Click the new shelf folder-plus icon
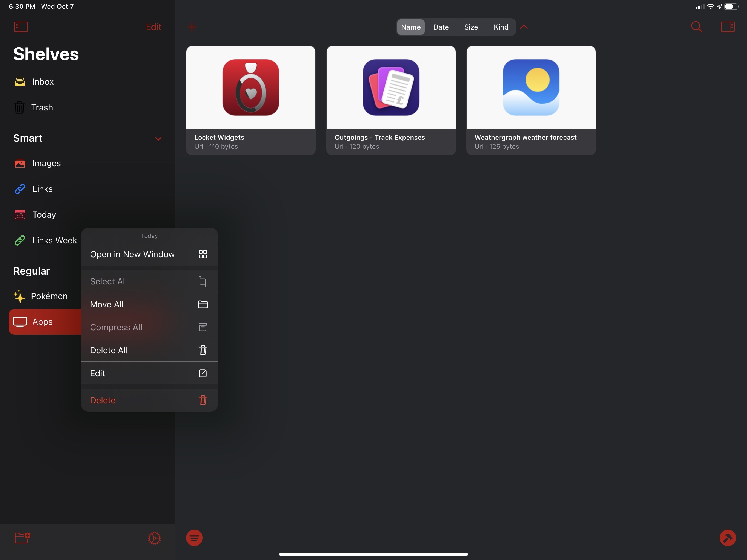Screen dimensions: 747x560 pyautogui.click(x=22, y=537)
